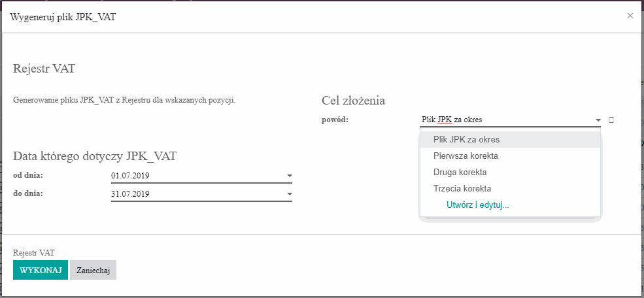The height and width of the screenshot is (298, 644).
Task: Click the do dnia date field 31.07.2019
Action: [x=196, y=194]
